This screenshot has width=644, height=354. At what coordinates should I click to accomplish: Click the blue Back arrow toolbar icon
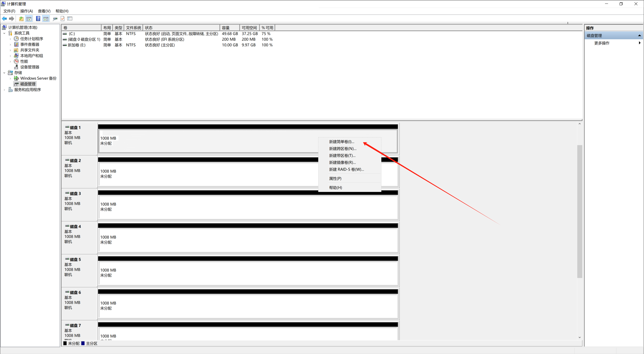point(5,19)
